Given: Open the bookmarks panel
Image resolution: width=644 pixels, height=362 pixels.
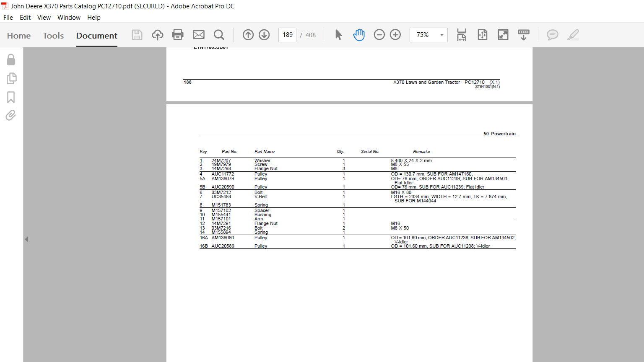Looking at the screenshot, I should (11, 97).
